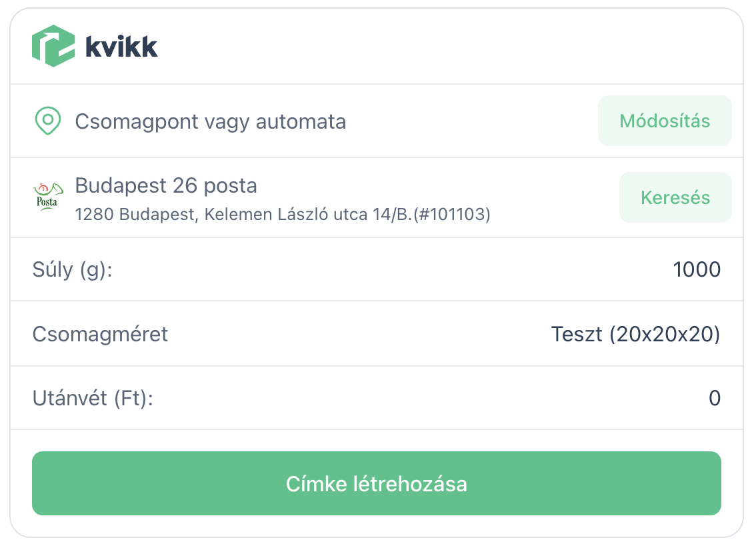Viewport: 756px width, 548px height.
Task: Click the green kvikk hexagon logo
Action: (x=53, y=46)
